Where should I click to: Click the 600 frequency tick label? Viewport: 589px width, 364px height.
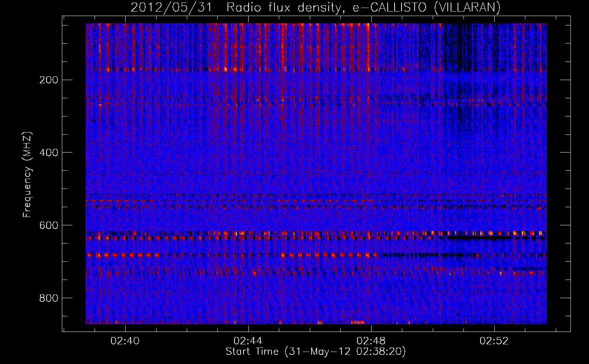(x=49, y=225)
